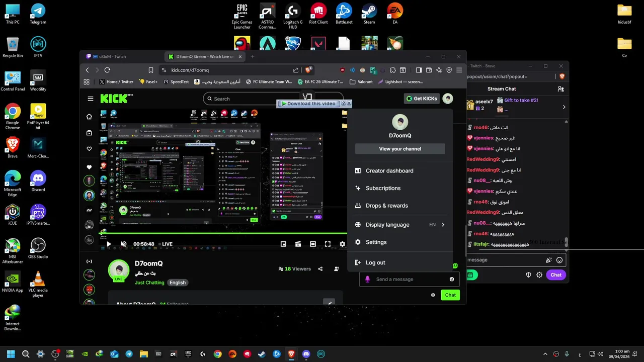Open chat settings gear beside Chat button
Screen dimensions: 644x362
pyautogui.click(x=433, y=295)
